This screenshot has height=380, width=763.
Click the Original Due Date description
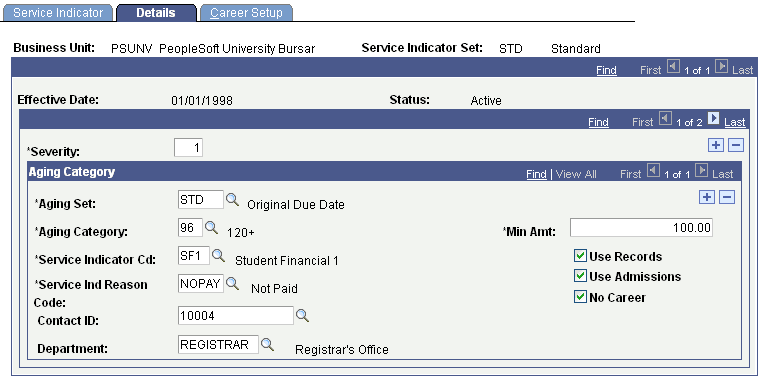tap(296, 205)
